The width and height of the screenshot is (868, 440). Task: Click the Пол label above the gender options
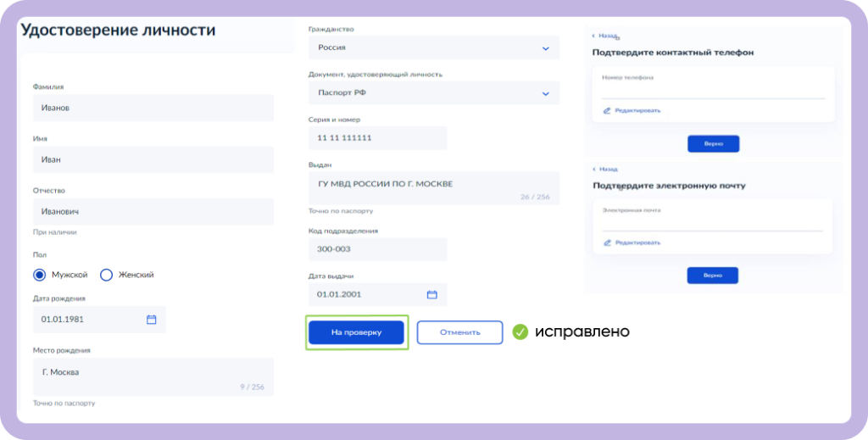(40, 255)
